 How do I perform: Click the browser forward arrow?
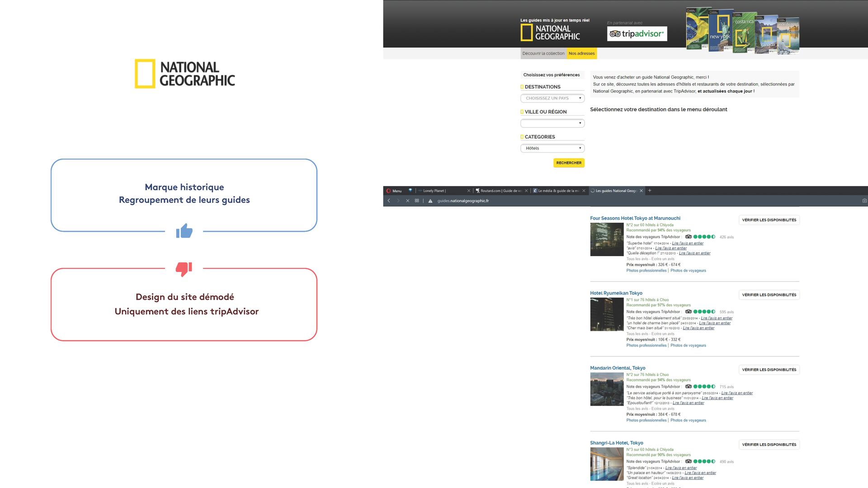click(398, 201)
